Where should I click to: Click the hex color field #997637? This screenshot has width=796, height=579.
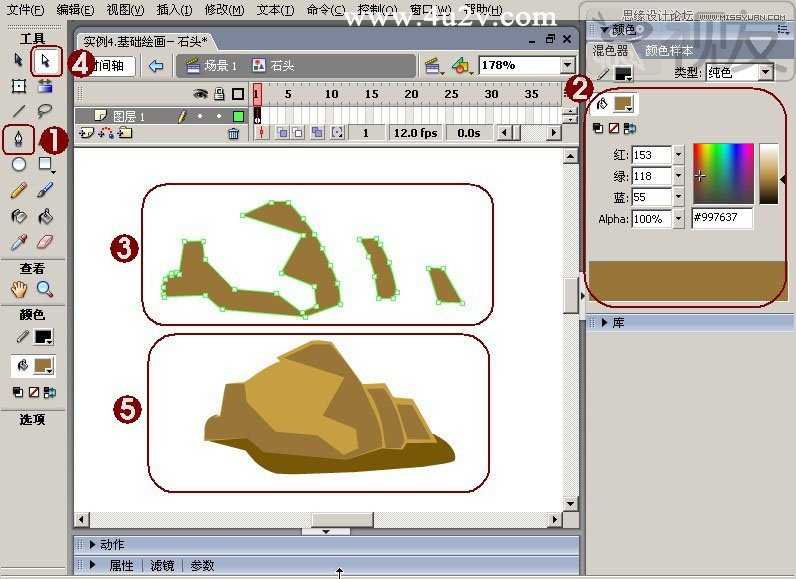coord(722,218)
